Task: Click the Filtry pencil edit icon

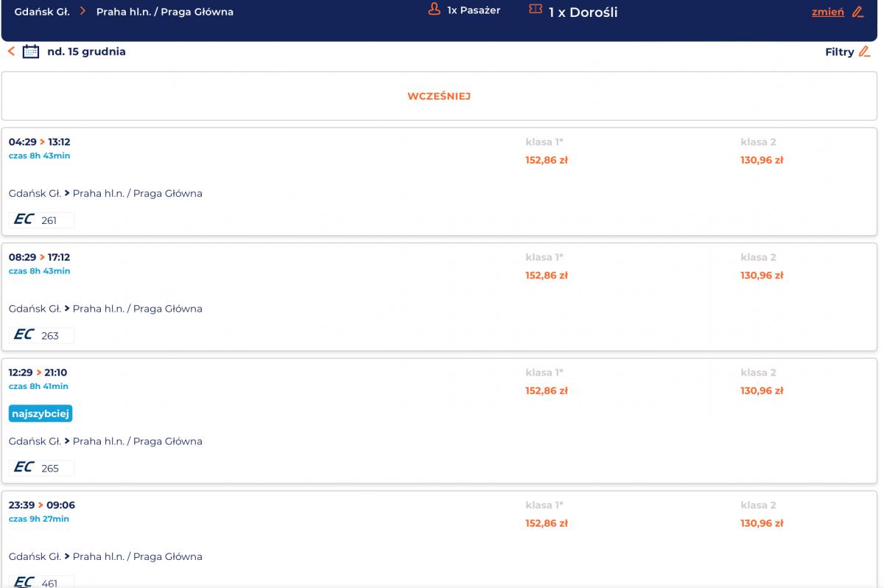Action: (x=865, y=52)
